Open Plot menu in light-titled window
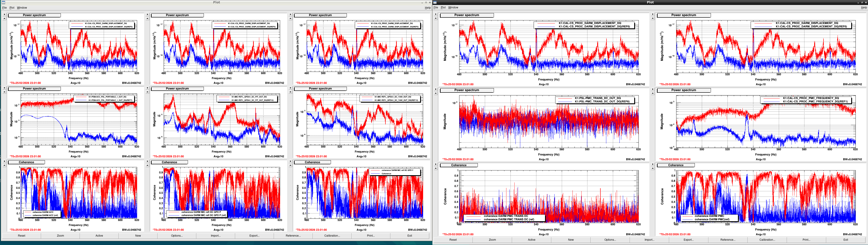The image size is (868, 245). coord(12,7)
